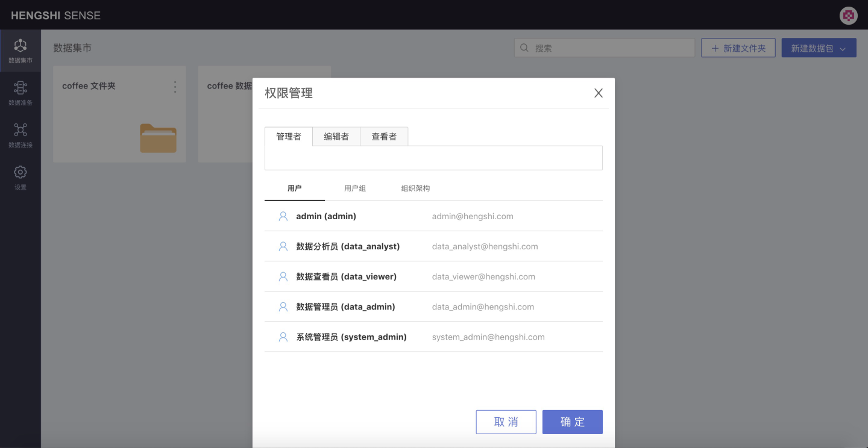This screenshot has width=868, height=448.
Task: Click the user avatar in top bar
Action: tap(848, 16)
